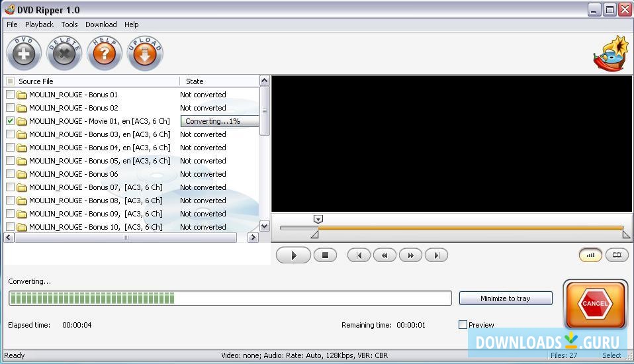Screen dimensions: 634x364
Task: Jump to next chapter button
Action: 436,255
